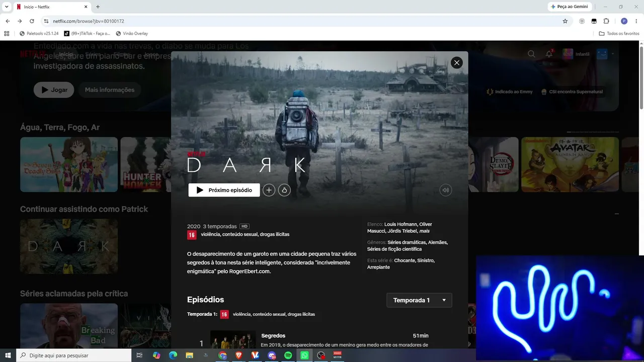The width and height of the screenshot is (644, 362).
Task: Click the Peça ao Gemini button
Action: coord(570,7)
